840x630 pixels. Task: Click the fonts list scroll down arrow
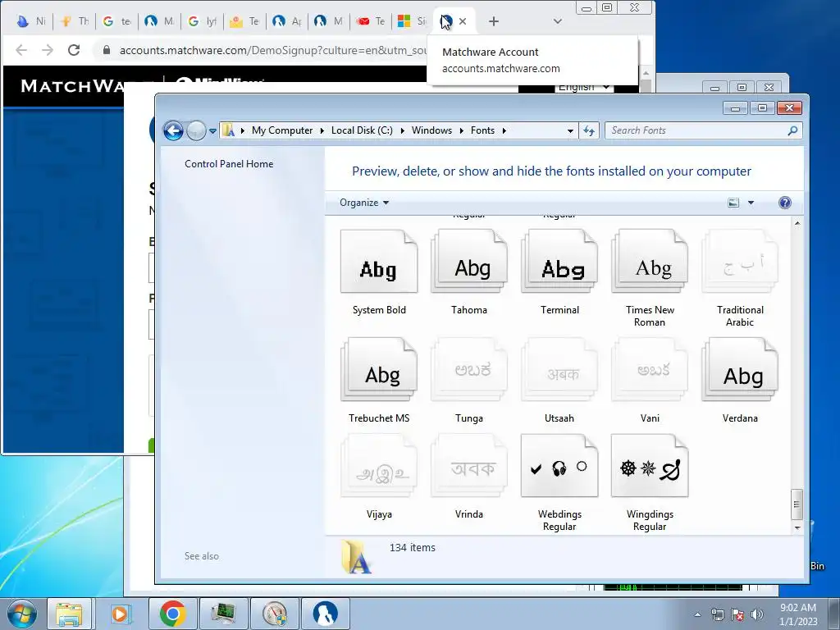(x=797, y=527)
